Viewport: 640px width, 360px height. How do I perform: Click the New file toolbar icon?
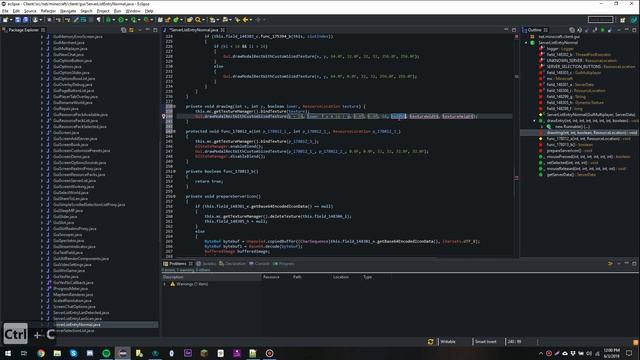pos(6,20)
